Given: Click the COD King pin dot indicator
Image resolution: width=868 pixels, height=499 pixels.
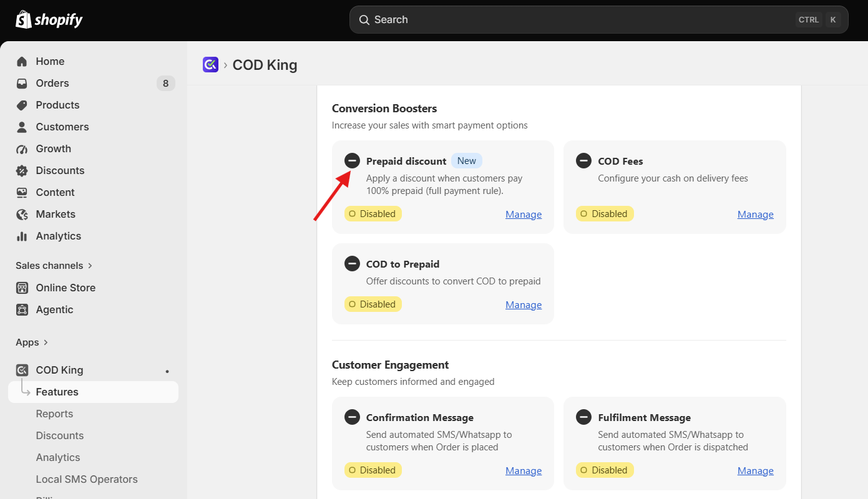Looking at the screenshot, I should [x=167, y=371].
